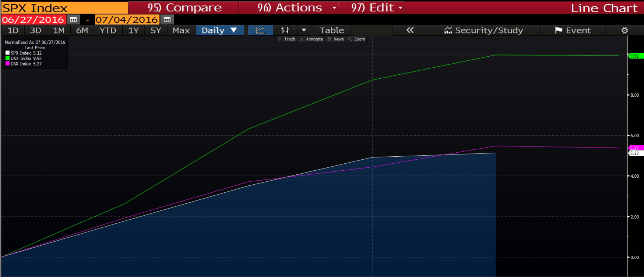Open chart settings gear icon
The image size is (644, 277).
click(624, 31)
